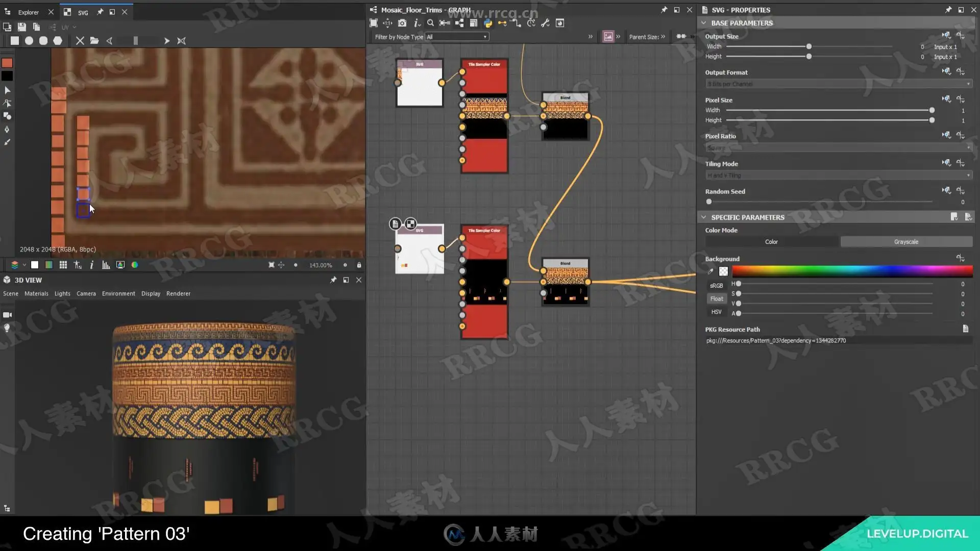Click the light bulb icon in 3D view
Viewport: 980px width, 551px height.
coord(7,328)
